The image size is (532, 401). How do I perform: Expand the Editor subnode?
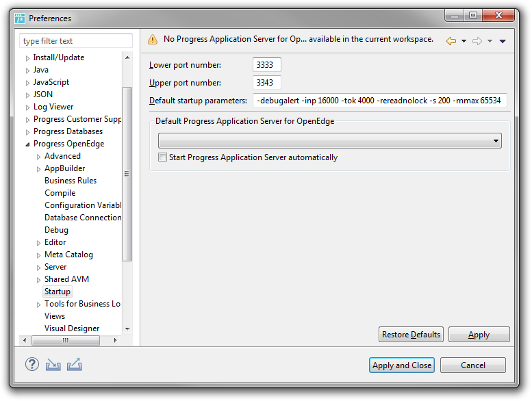(38, 243)
